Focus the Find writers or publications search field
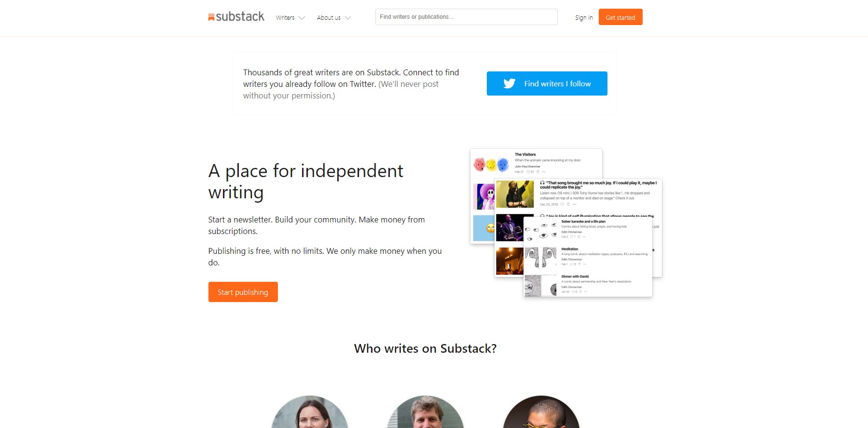Screen dimensions: 868x428 pos(467,17)
